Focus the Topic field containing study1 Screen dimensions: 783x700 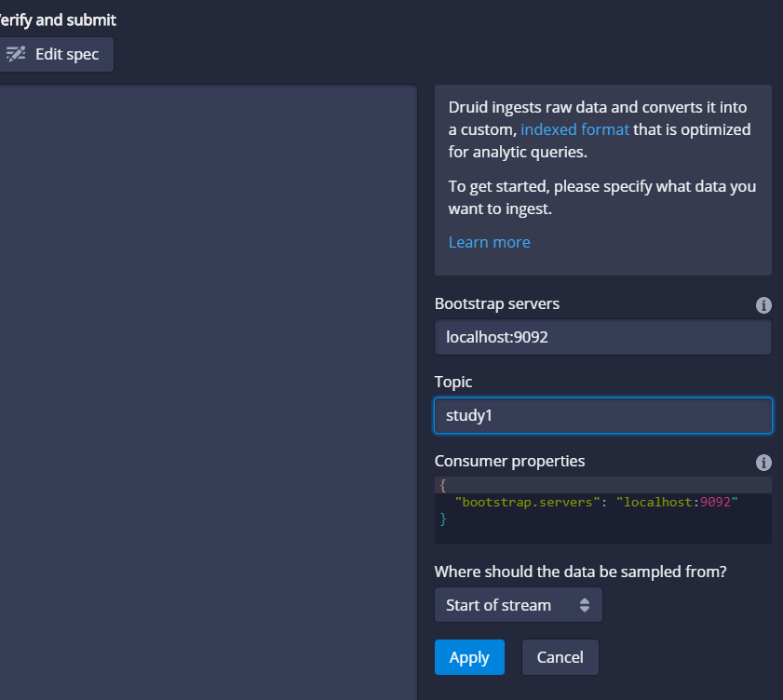pyautogui.click(x=602, y=415)
